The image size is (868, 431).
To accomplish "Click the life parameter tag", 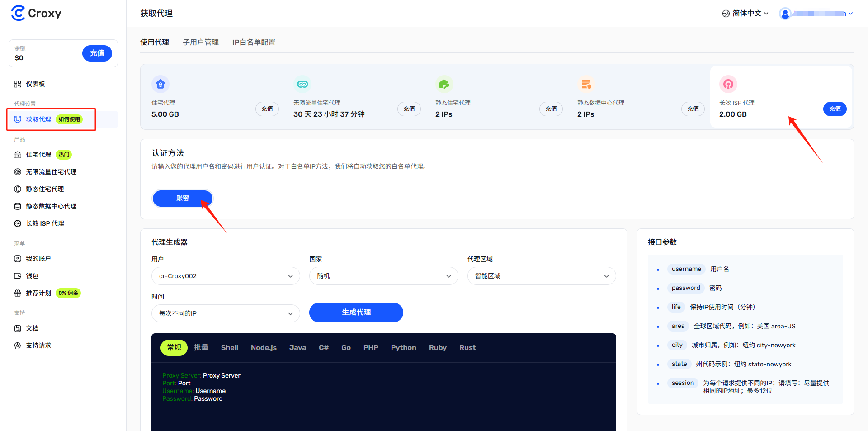I will (x=676, y=307).
